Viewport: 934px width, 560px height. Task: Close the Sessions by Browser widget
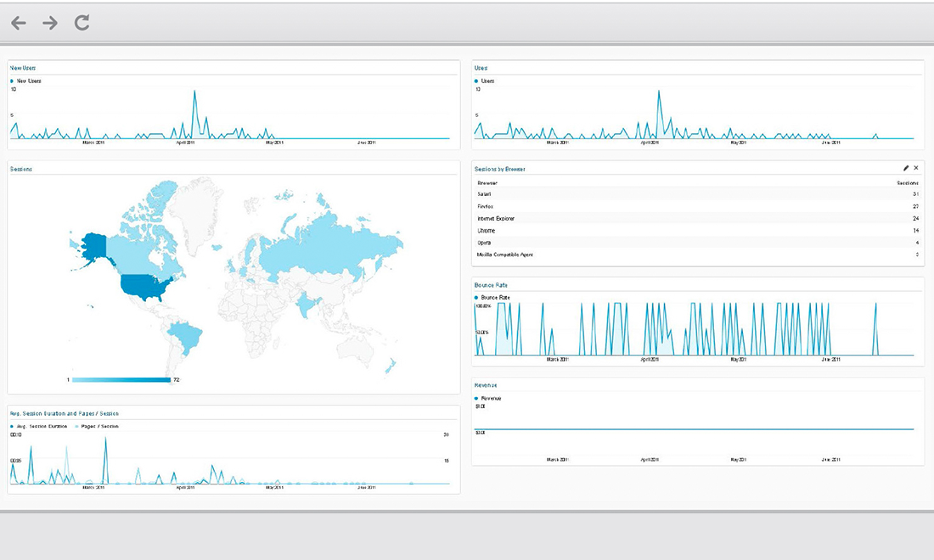click(915, 168)
